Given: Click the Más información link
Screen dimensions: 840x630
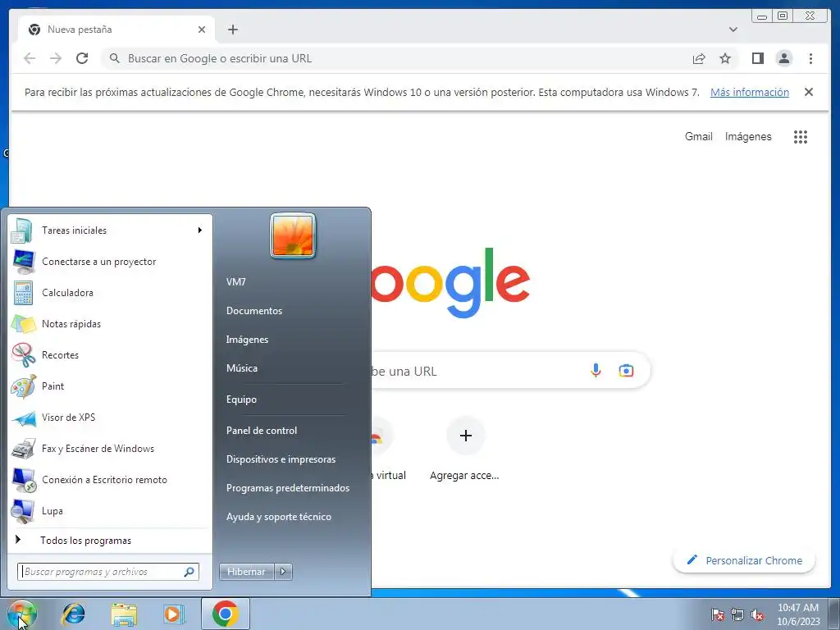Looking at the screenshot, I should click(x=750, y=92).
